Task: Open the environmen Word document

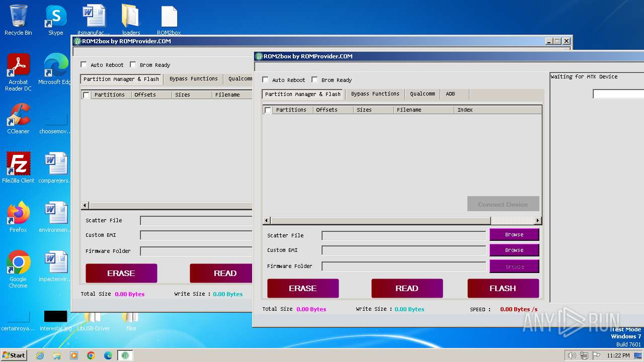Action: pyautogui.click(x=55, y=217)
